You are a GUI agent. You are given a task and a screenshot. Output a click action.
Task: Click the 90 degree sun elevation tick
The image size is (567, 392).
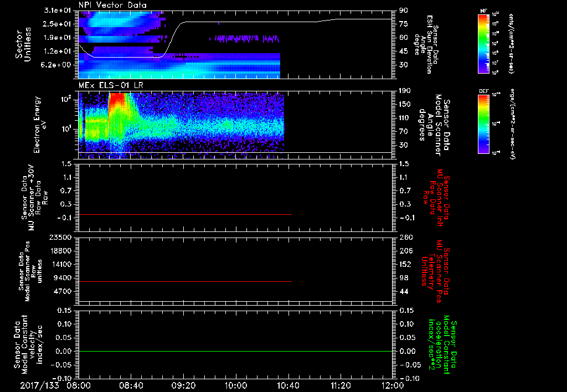point(404,11)
